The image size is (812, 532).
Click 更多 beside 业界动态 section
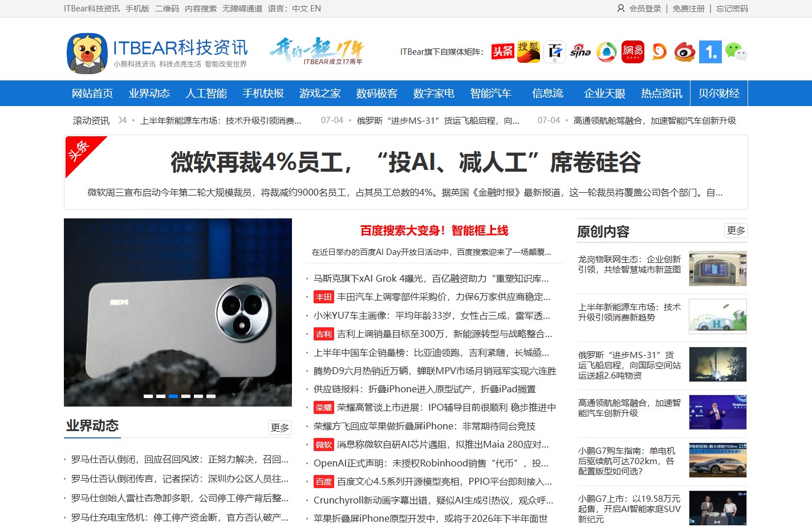coord(280,428)
